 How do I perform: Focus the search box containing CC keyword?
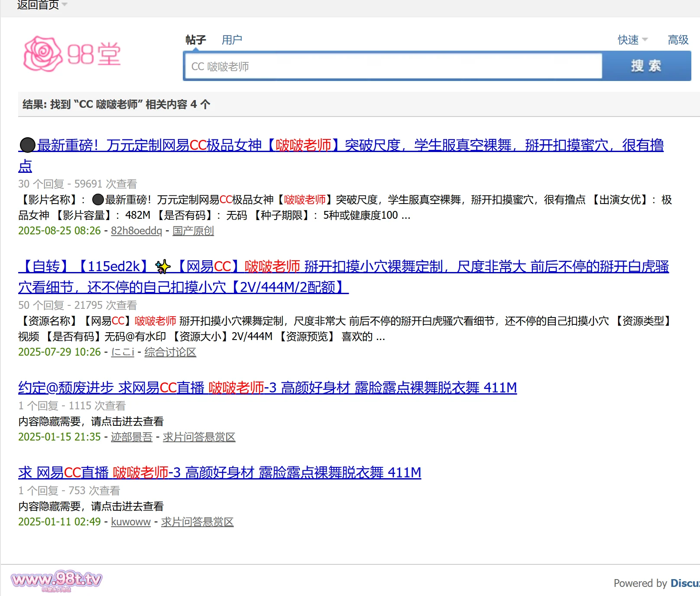tap(392, 66)
